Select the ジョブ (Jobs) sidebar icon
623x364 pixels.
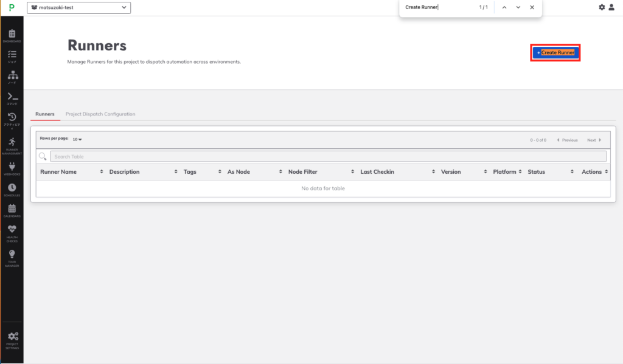coord(12,57)
